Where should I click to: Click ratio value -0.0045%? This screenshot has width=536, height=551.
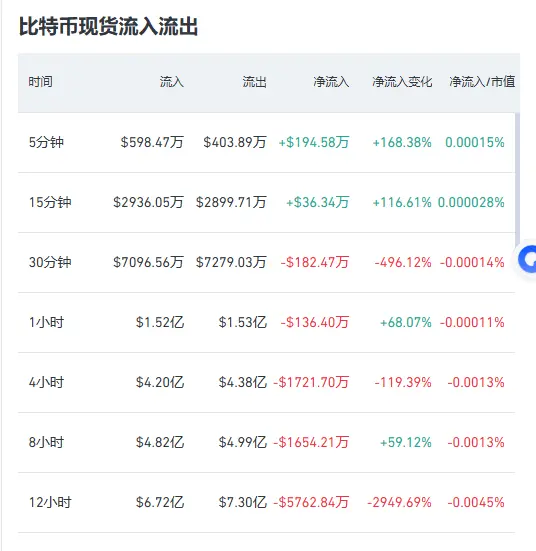476,502
